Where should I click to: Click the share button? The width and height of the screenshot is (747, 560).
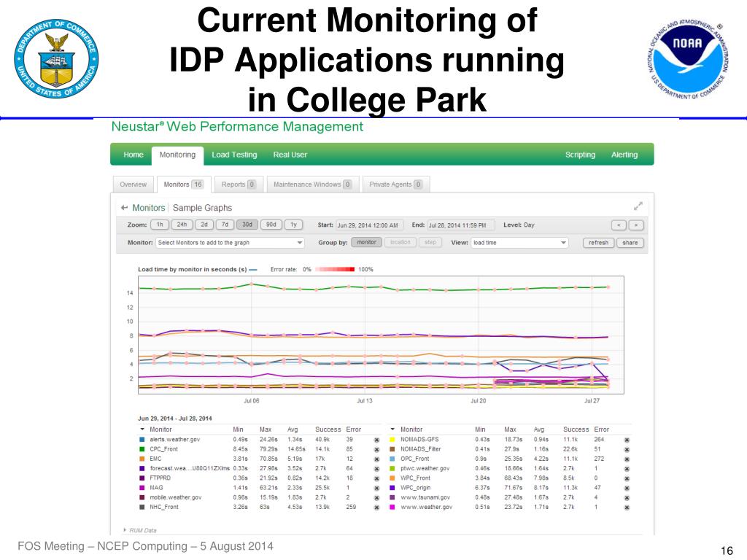click(630, 243)
